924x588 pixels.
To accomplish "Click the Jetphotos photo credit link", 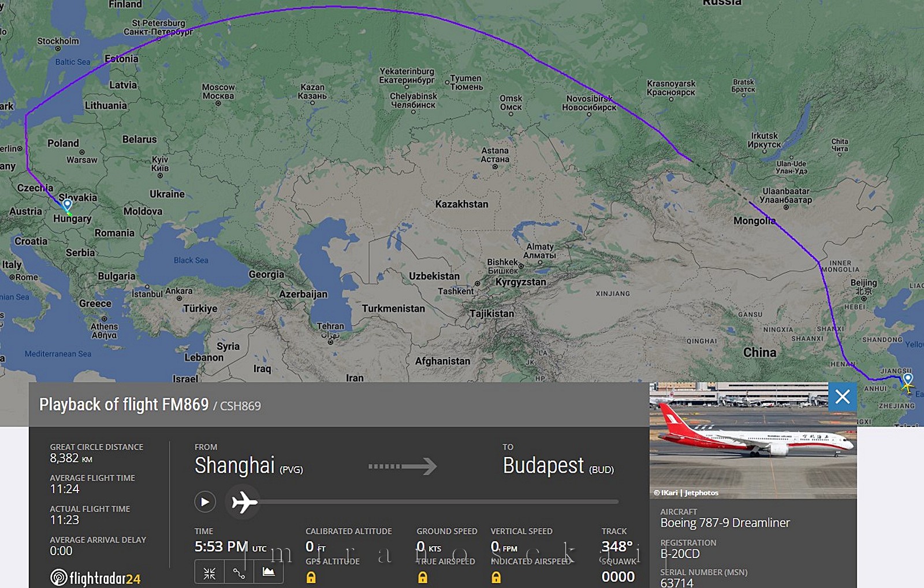I will click(x=686, y=493).
